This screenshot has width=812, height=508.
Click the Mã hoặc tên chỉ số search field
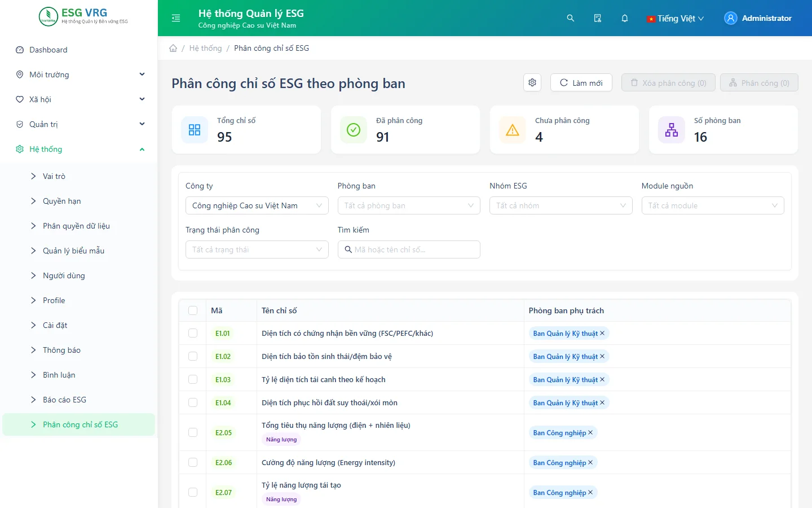pyautogui.click(x=409, y=249)
